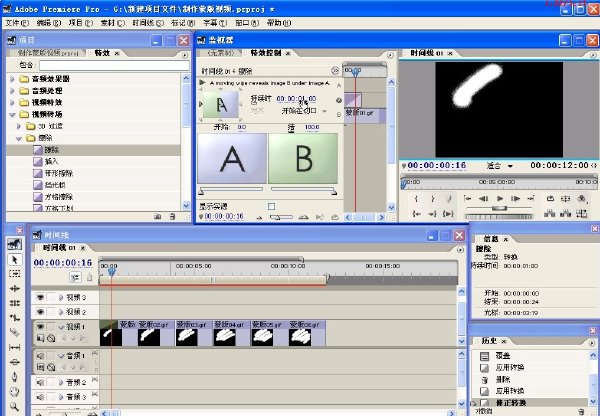Image resolution: width=600 pixels, height=416 pixels.
Task: Click the jog wheel strip in program monitor
Action: pyautogui.click(x=499, y=216)
